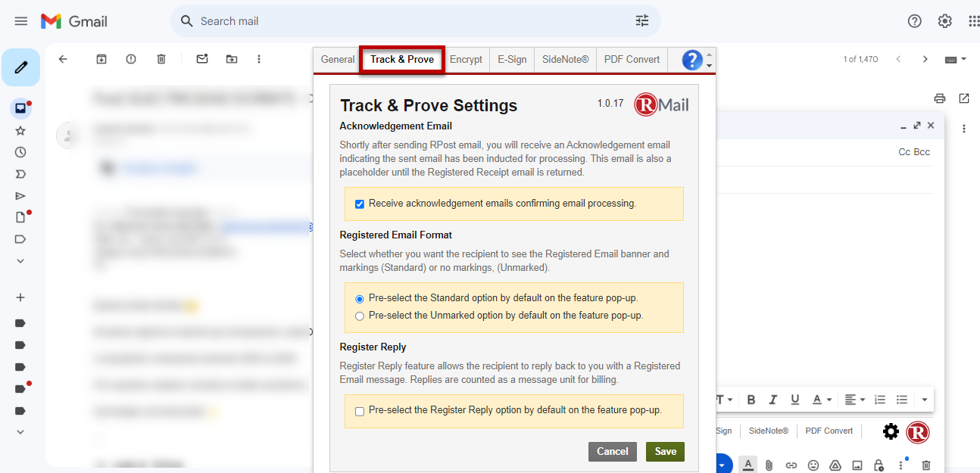Open Gmail settings gear in header
Image resolution: width=980 pixels, height=473 pixels.
click(x=945, y=21)
